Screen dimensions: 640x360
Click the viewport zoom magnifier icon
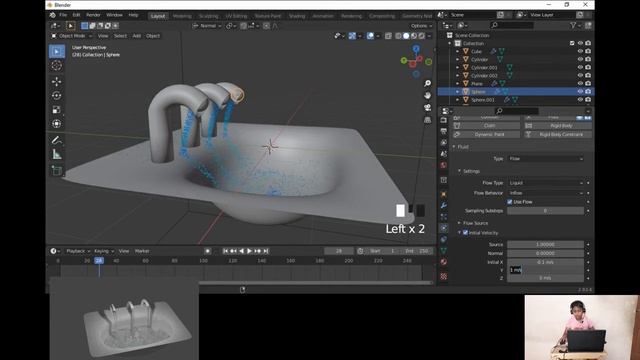coord(427,83)
